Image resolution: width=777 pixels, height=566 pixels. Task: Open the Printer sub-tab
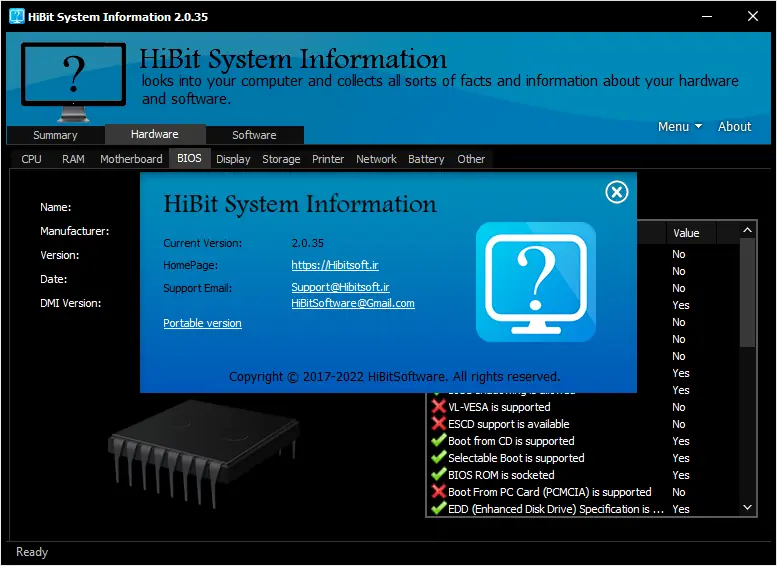[328, 159]
